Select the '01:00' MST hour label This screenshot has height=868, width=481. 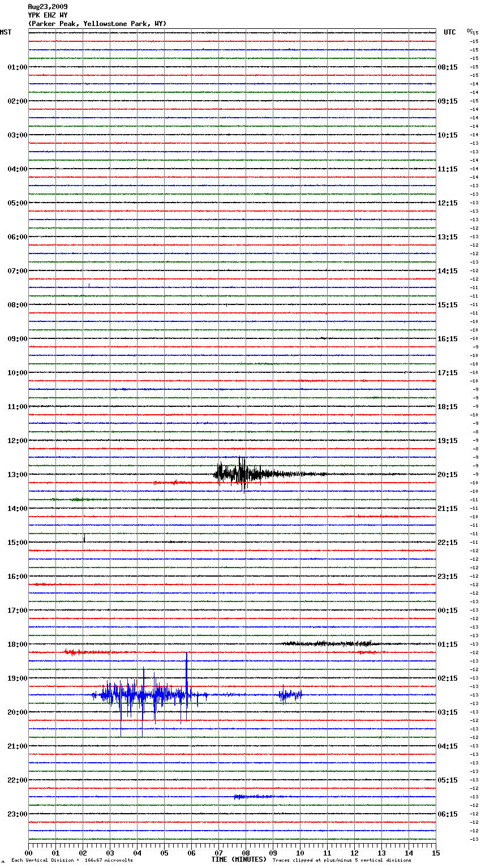coord(18,67)
